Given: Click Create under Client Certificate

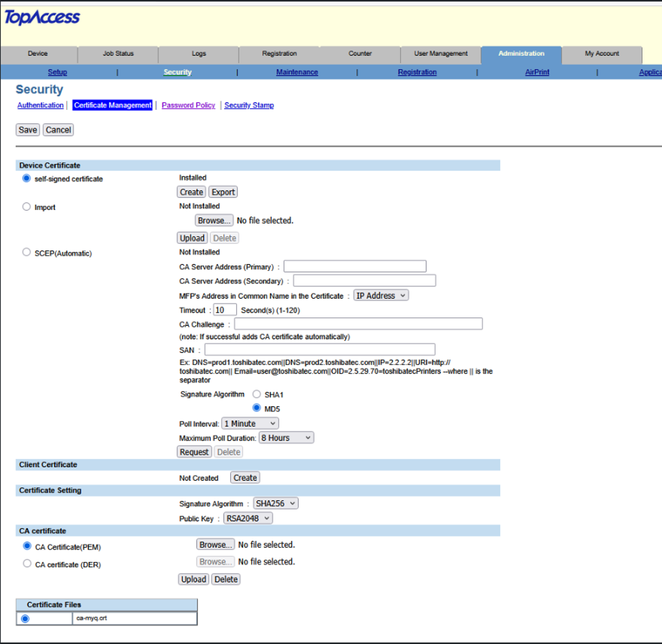Looking at the screenshot, I should (x=245, y=478).
